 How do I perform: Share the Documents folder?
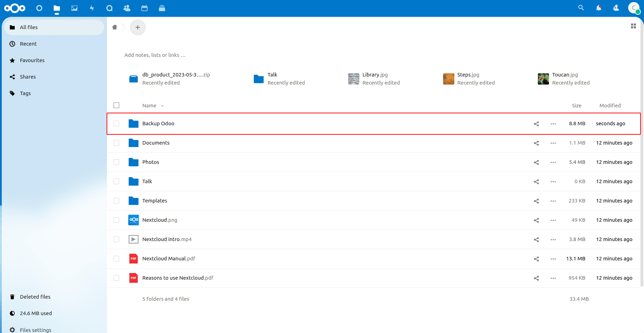click(x=536, y=143)
